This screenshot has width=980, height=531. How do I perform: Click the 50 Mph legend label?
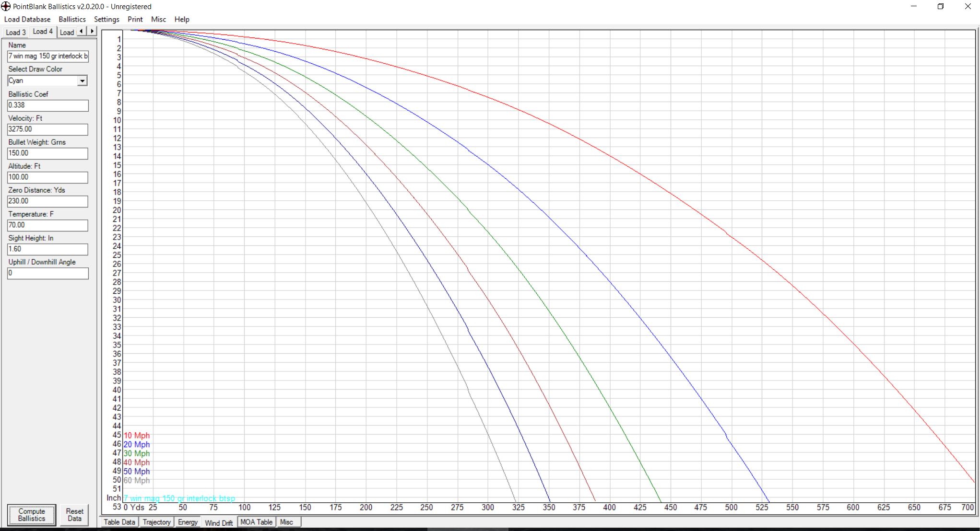[137, 472]
